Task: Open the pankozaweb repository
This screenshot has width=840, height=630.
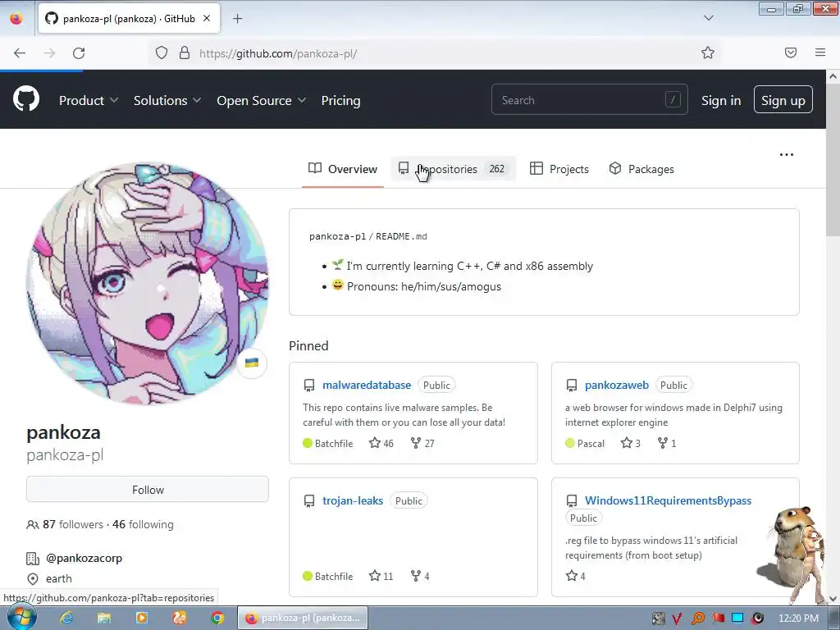Action: (x=617, y=385)
